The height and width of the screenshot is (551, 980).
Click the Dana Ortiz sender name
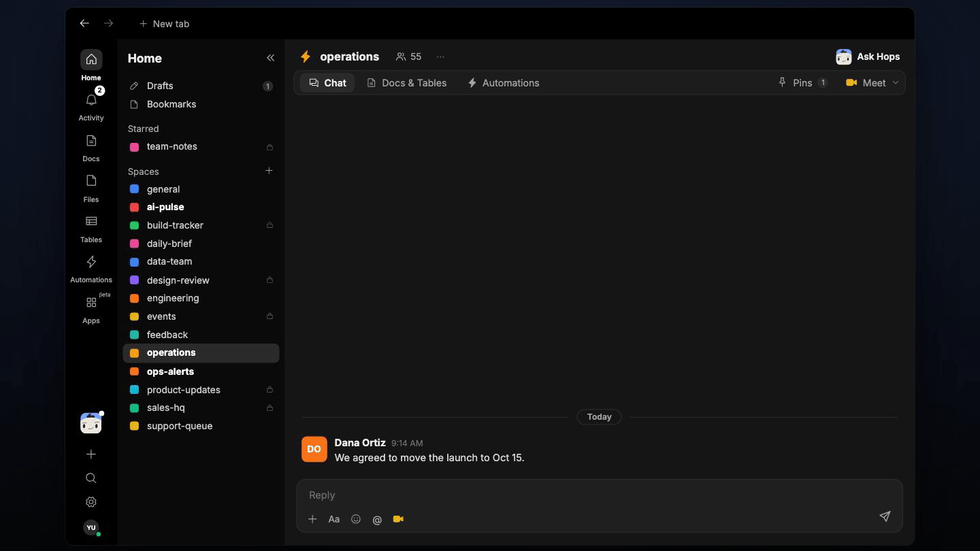(360, 443)
